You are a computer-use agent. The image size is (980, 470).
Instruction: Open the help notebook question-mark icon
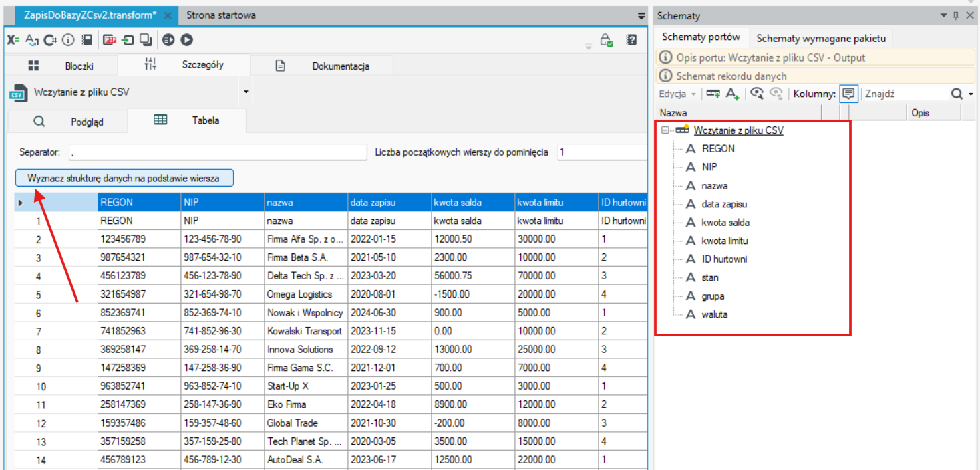pyautogui.click(x=631, y=40)
